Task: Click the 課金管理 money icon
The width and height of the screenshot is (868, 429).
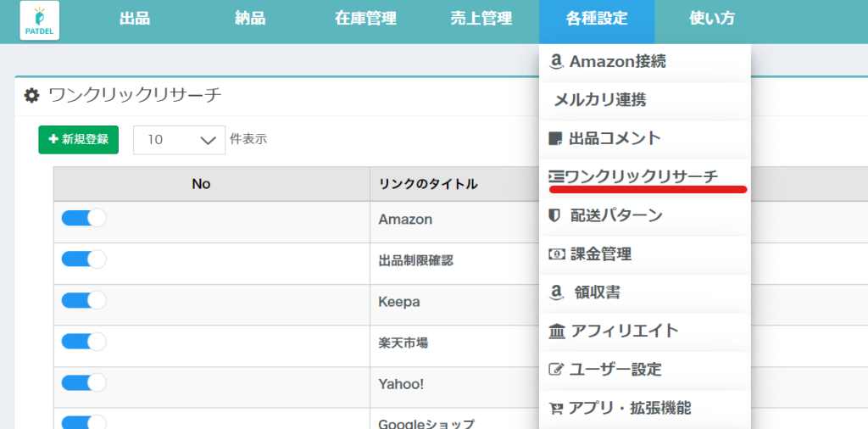Action: point(556,254)
